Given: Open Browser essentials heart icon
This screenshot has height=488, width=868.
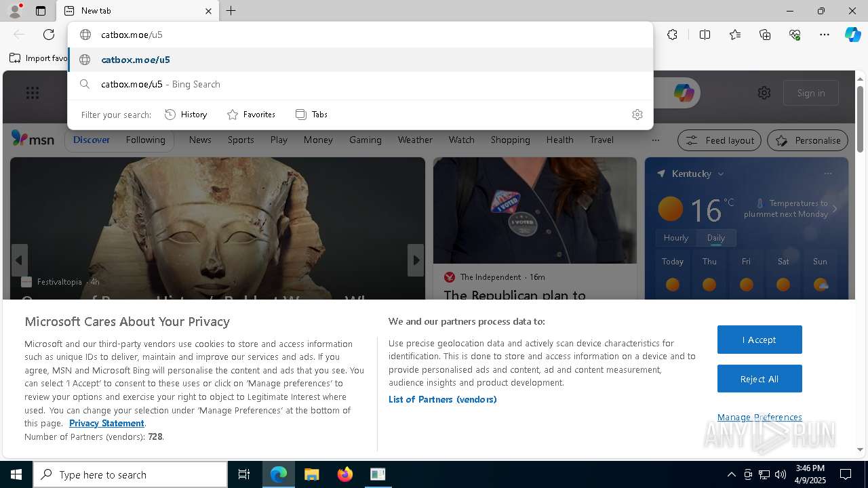Looking at the screenshot, I should (795, 35).
